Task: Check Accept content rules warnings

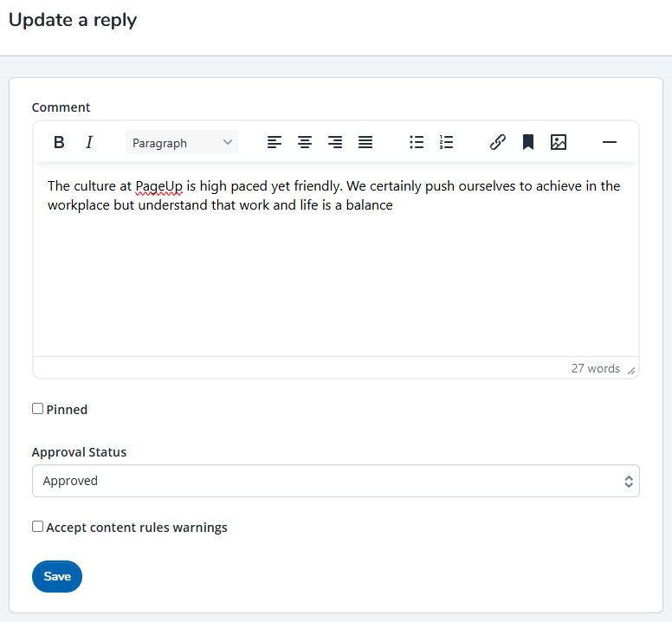Action: pyautogui.click(x=38, y=527)
